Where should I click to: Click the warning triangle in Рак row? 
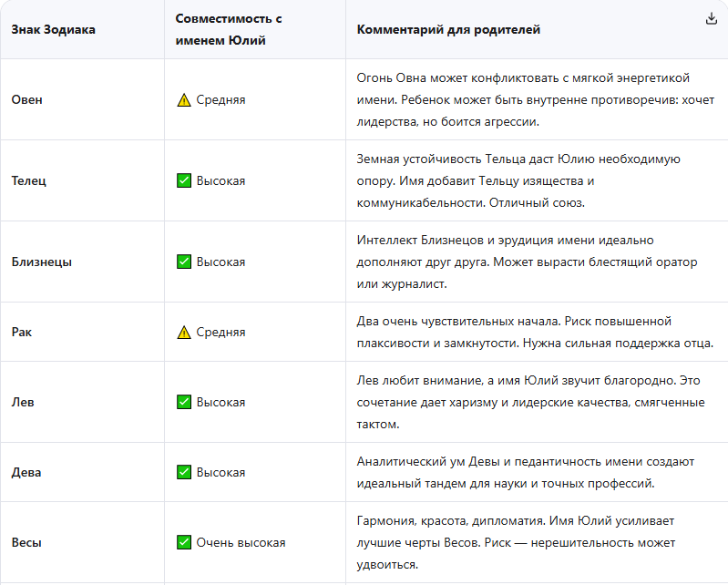click(x=184, y=332)
